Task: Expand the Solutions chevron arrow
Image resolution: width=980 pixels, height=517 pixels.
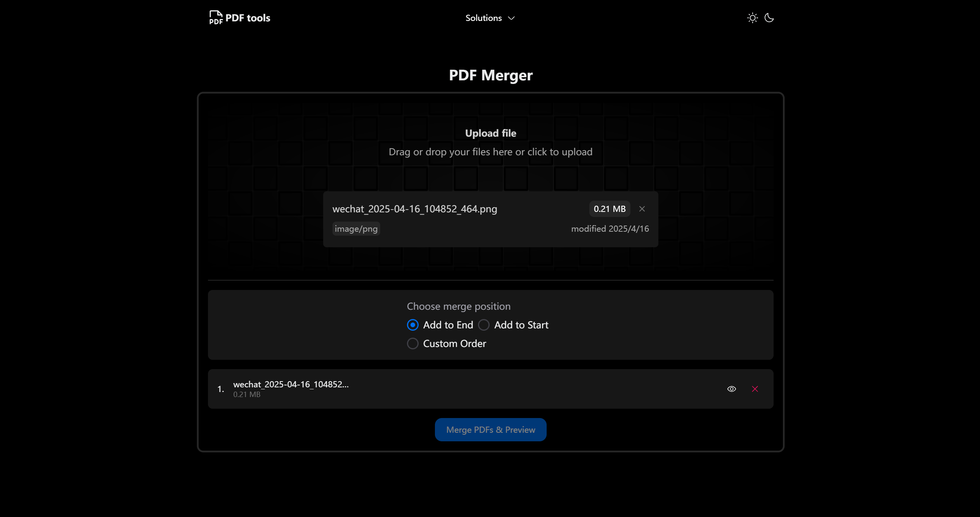Action: (511, 18)
